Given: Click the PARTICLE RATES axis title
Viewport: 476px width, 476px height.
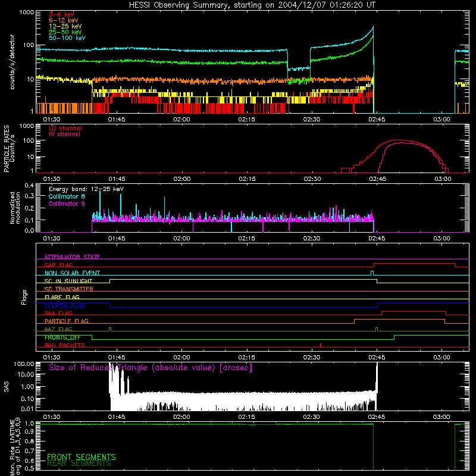Looking at the screenshot, I should point(9,149).
